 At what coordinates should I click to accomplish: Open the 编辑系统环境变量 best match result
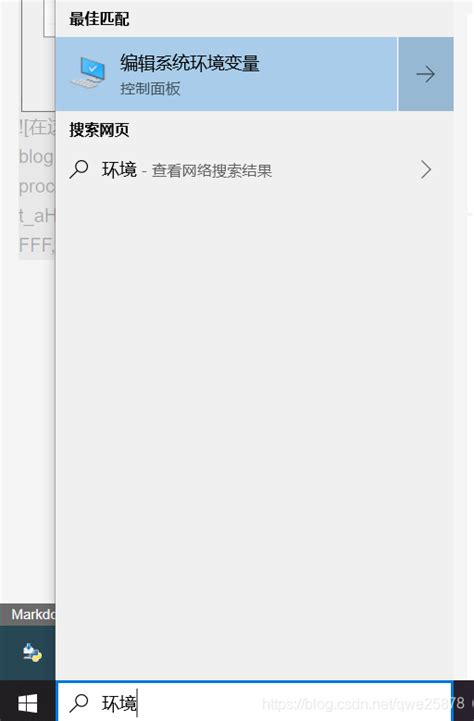[x=226, y=74]
